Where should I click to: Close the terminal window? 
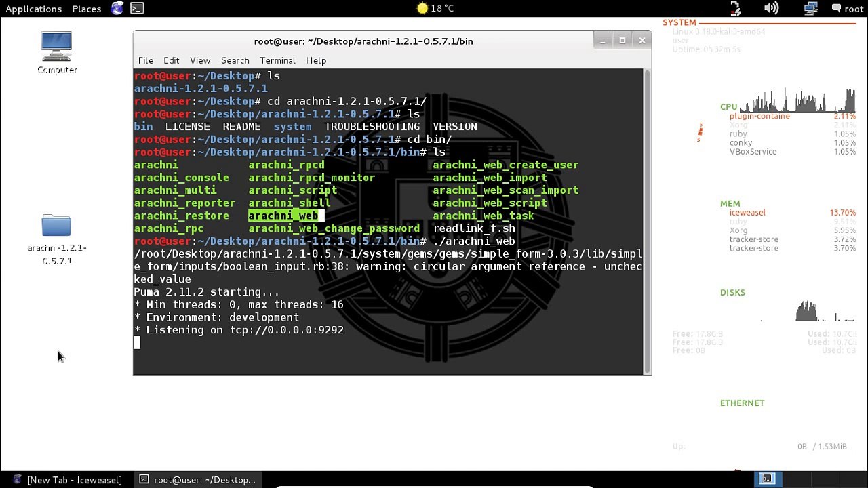642,41
